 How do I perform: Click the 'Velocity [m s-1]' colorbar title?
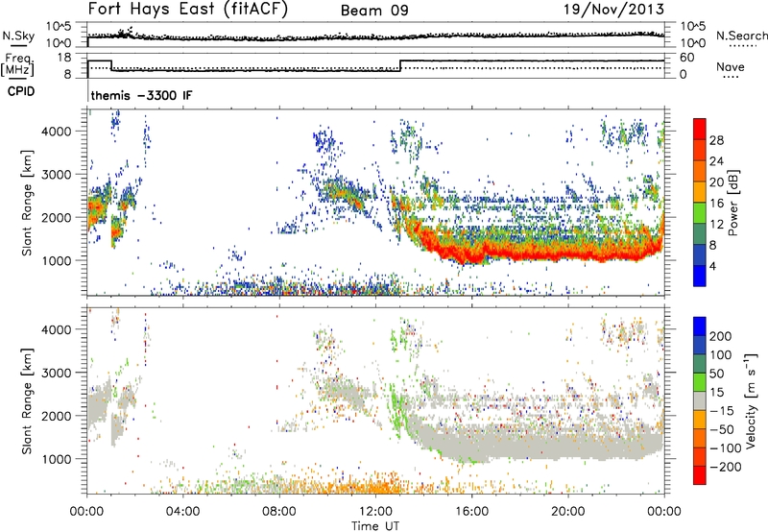point(751,401)
